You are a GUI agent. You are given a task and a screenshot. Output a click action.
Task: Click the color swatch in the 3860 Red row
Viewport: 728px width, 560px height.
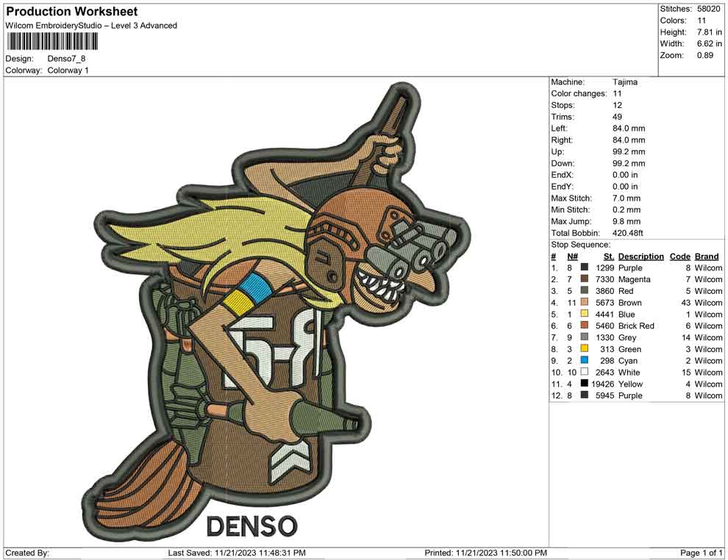[x=585, y=290]
